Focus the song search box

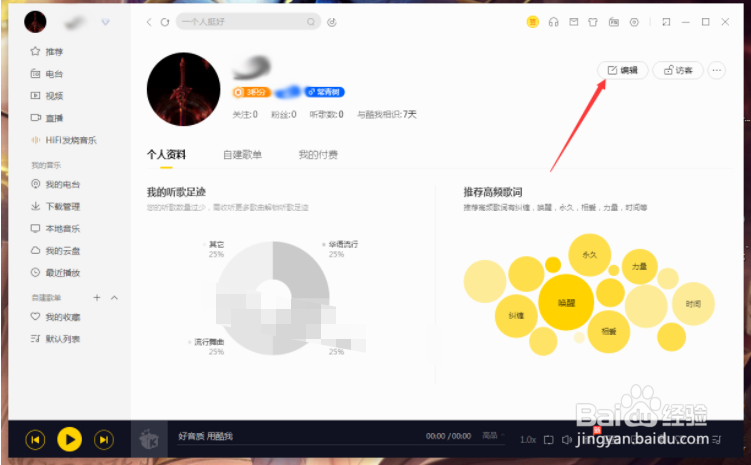pyautogui.click(x=248, y=22)
